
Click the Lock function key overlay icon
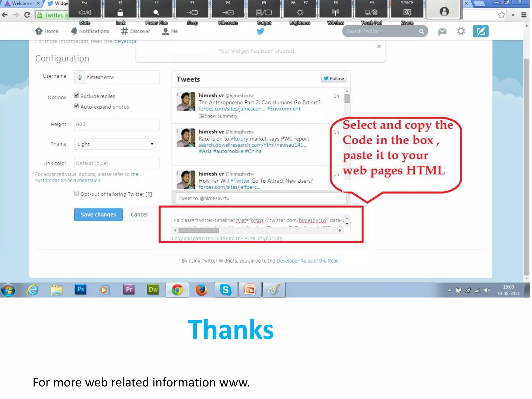click(120, 12)
